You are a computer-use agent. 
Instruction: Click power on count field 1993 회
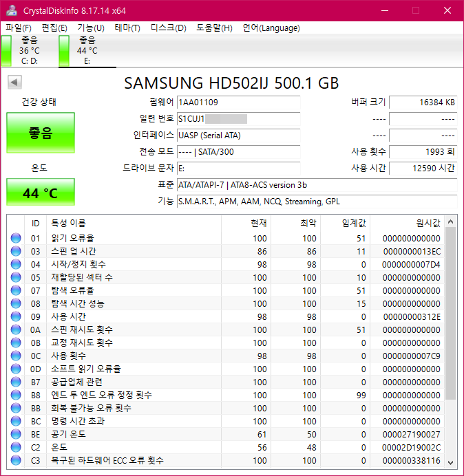point(423,151)
